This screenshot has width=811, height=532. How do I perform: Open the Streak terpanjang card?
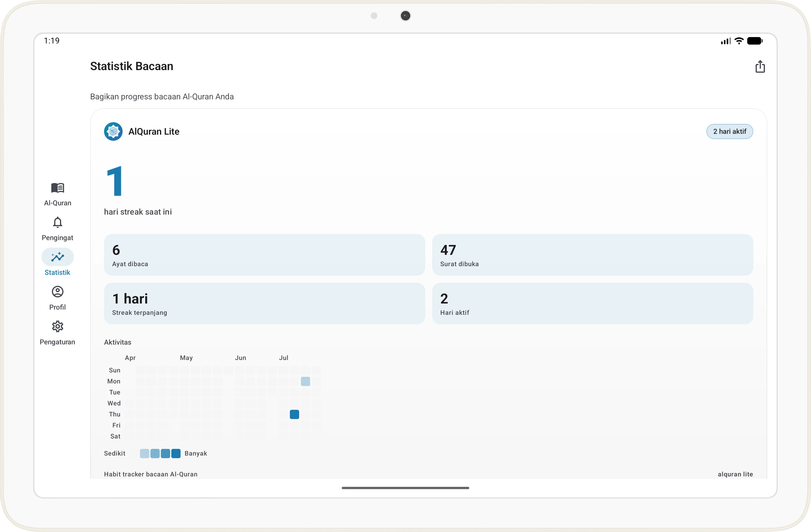click(264, 303)
